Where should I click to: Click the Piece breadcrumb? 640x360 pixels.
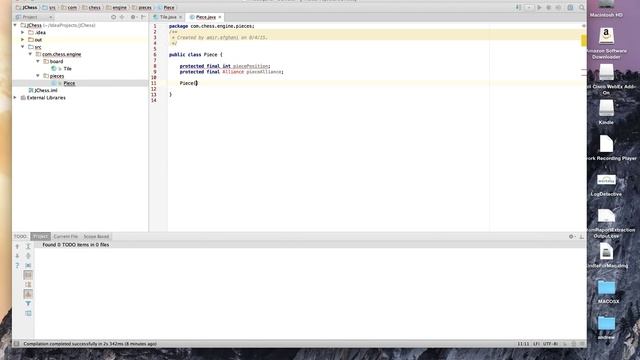pyautogui.click(x=166, y=7)
